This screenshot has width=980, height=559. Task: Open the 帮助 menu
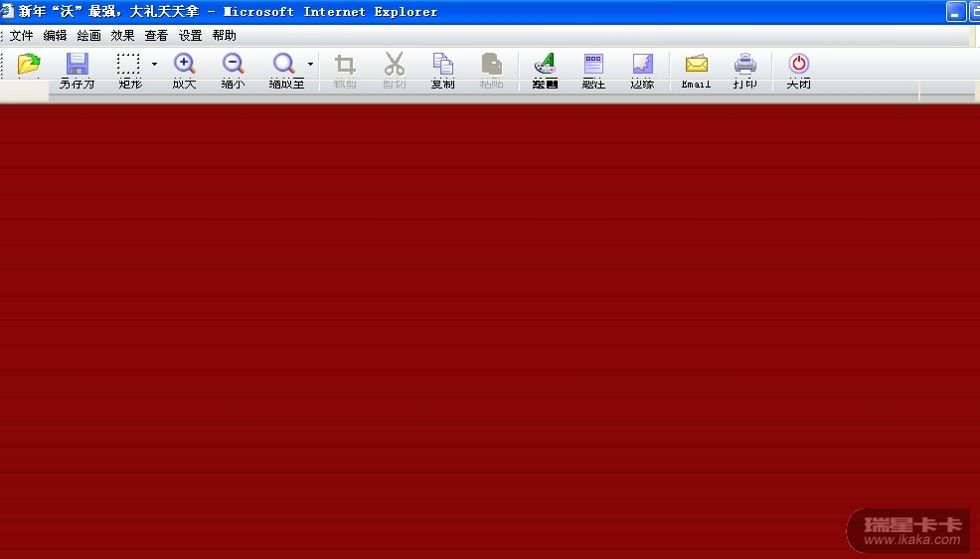tap(224, 36)
